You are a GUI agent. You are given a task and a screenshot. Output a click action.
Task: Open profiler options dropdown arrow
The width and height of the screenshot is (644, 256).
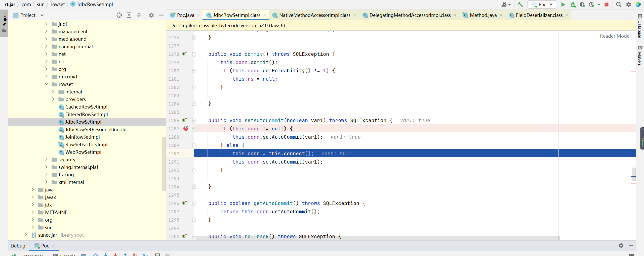click(x=599, y=5)
